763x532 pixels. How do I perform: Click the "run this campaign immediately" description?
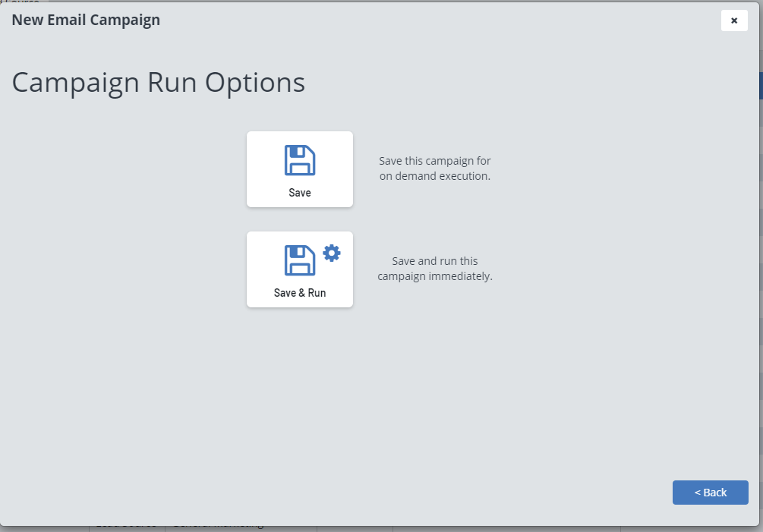[435, 276]
